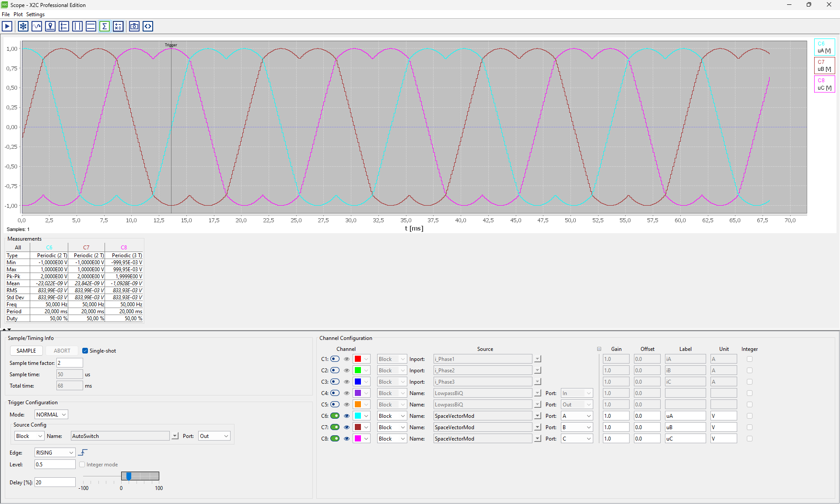Click the snowflake freeze toolbar icon
The width and height of the screenshot is (840, 504).
coord(23,26)
